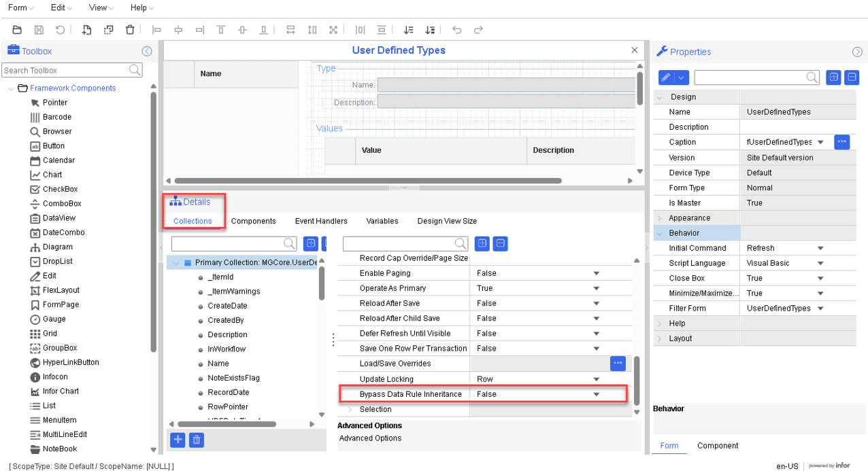This screenshot has width=868, height=471.
Task: Open Filter Form dropdown
Action: pyautogui.click(x=820, y=309)
